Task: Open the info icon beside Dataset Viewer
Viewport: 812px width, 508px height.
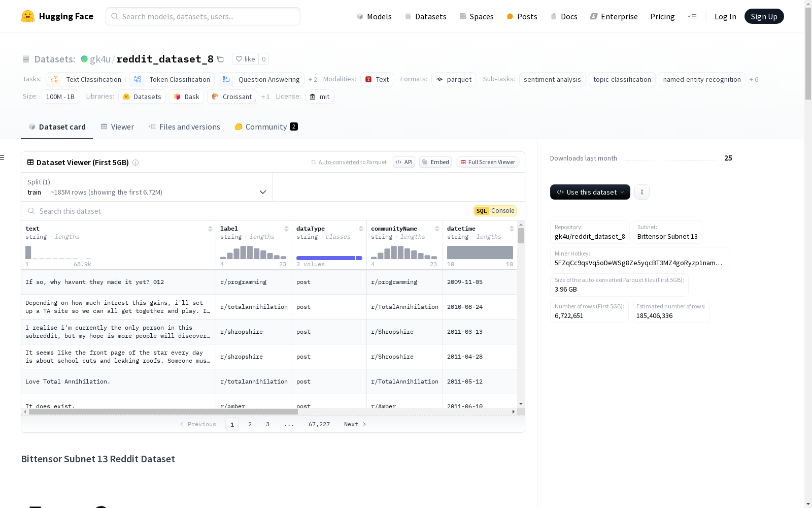Action: click(136, 163)
